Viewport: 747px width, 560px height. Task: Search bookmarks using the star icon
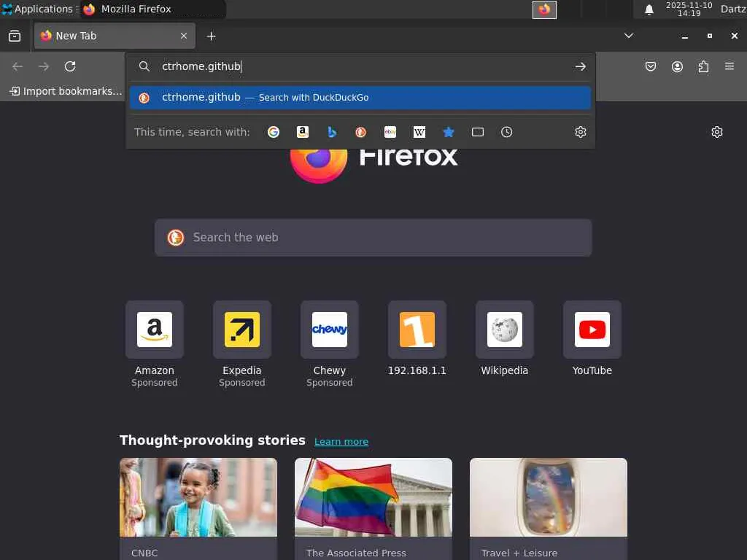click(449, 132)
